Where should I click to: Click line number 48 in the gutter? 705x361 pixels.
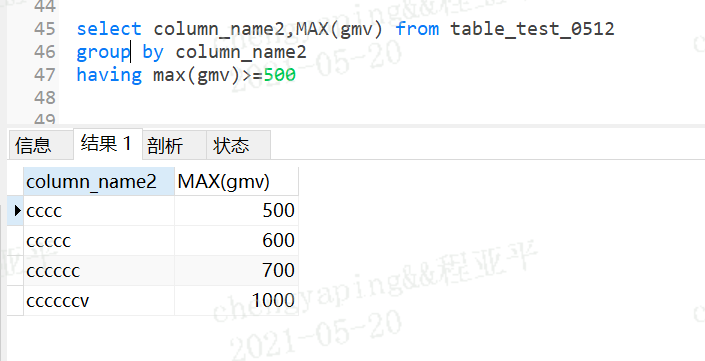(45, 98)
